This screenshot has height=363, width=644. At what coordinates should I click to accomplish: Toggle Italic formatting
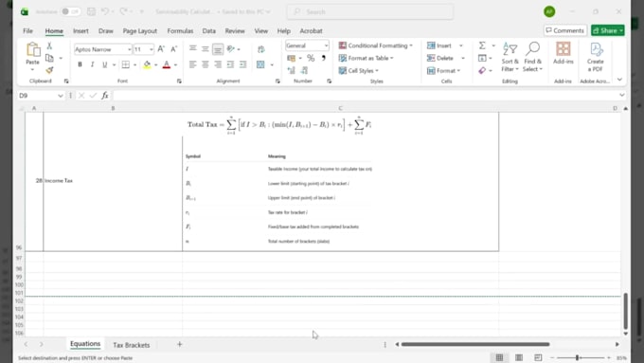[92, 64]
